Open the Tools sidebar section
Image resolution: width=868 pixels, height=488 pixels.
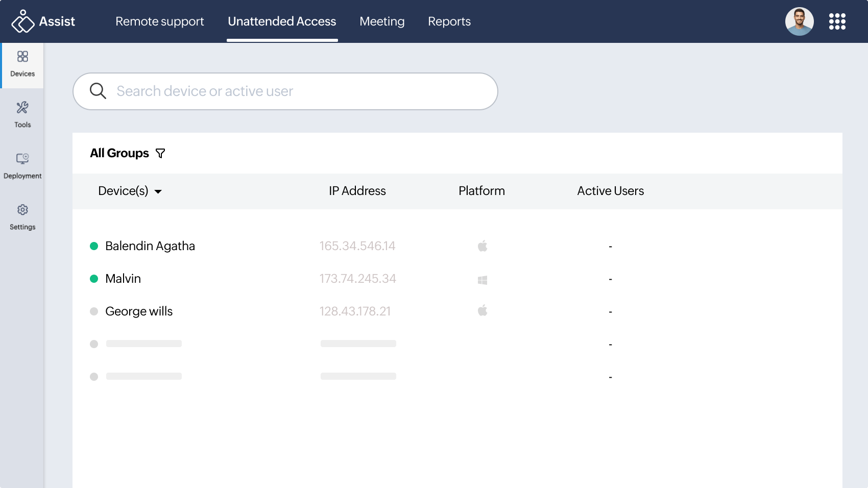(22, 115)
